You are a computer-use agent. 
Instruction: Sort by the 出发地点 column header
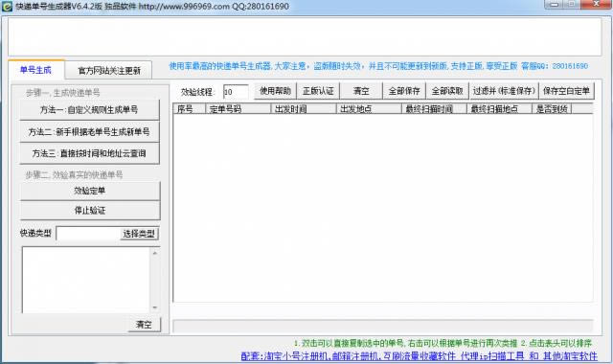(x=369, y=109)
